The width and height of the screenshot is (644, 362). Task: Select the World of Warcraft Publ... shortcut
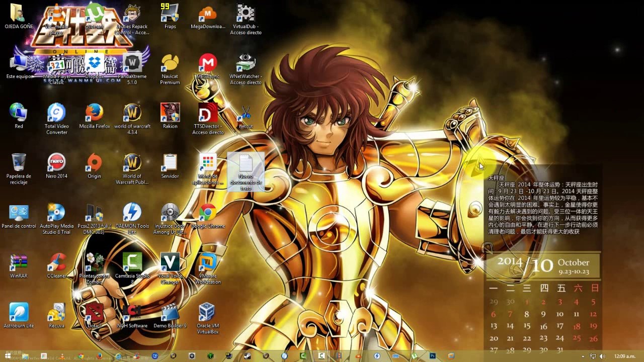coord(132,169)
